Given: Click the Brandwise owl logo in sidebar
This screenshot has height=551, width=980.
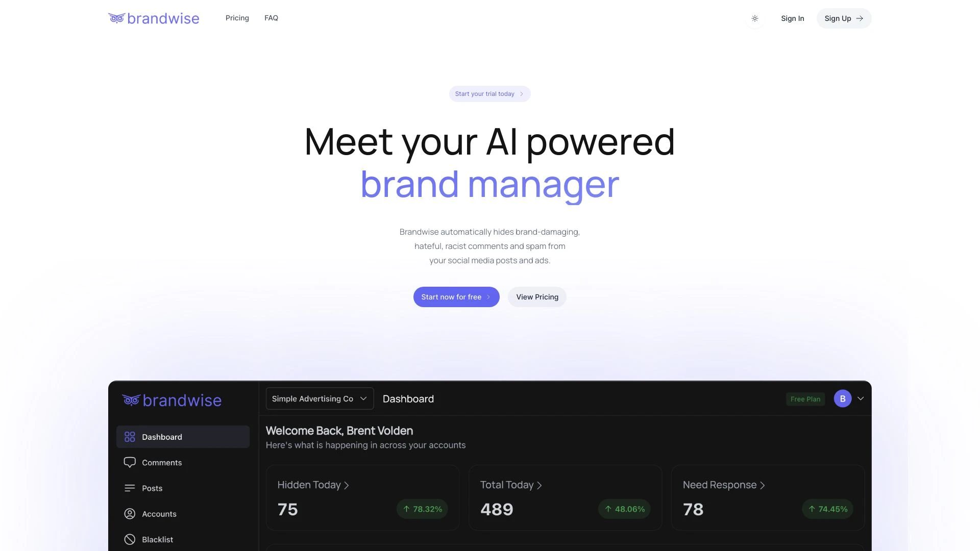Looking at the screenshot, I should 129,398.
